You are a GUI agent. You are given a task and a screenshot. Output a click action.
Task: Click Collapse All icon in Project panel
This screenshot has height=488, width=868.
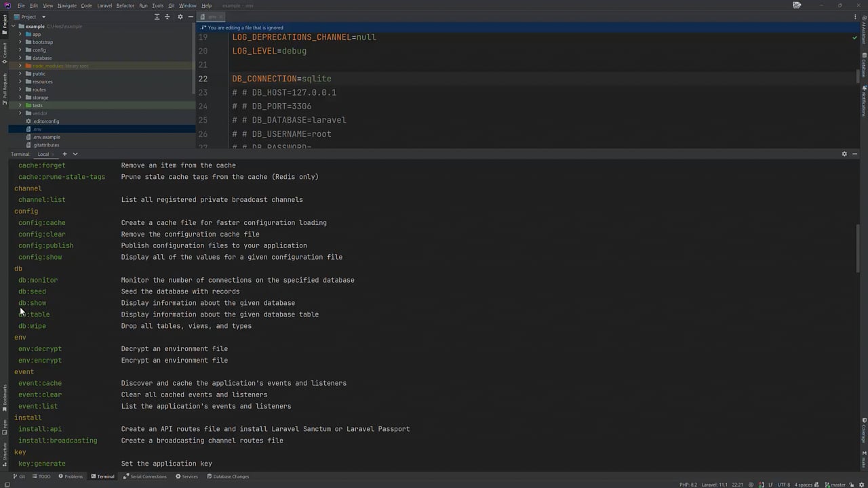pos(167,17)
